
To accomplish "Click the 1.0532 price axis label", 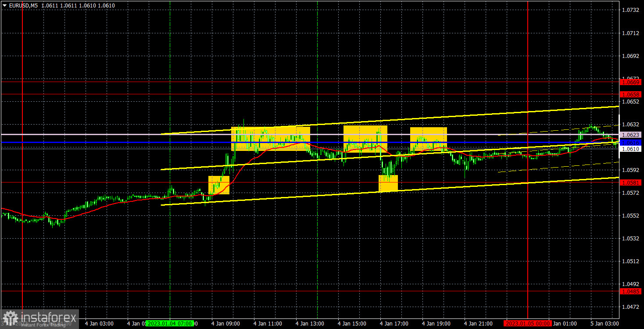I will (x=630, y=238).
